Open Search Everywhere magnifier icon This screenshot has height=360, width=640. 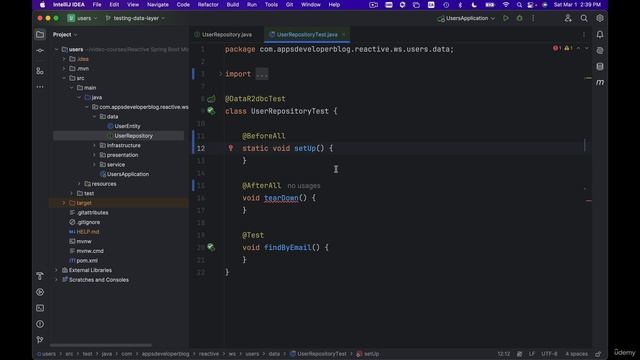(584, 18)
